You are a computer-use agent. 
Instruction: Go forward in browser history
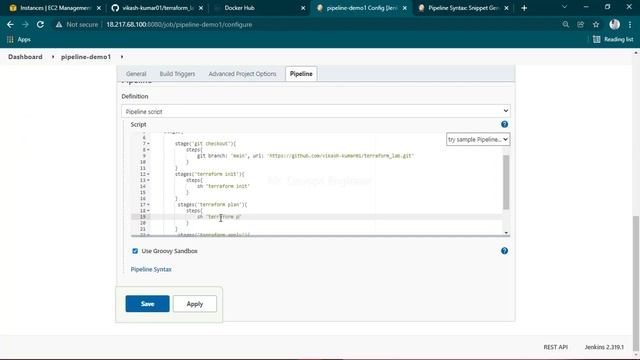[x=25, y=24]
